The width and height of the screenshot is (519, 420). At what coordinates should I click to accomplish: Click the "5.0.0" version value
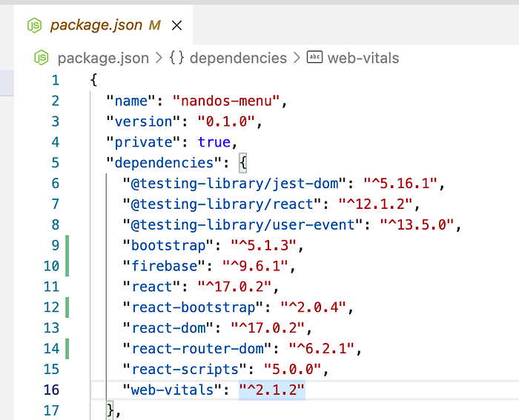pyautogui.click(x=293, y=370)
